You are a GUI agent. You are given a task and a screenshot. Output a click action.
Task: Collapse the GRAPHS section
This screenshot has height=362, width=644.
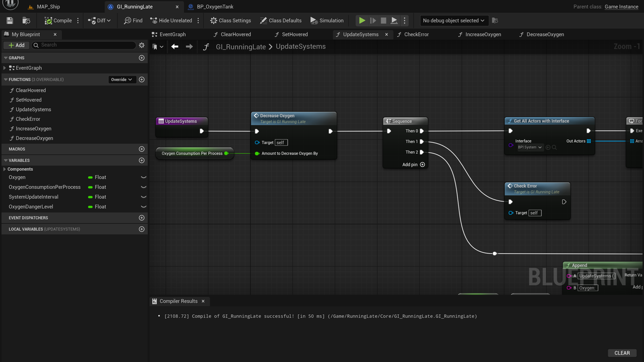(6, 57)
